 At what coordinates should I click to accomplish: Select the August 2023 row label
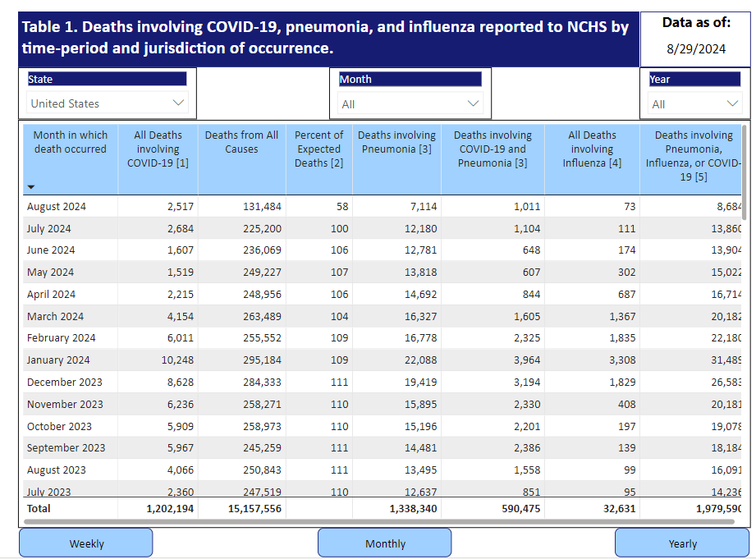coord(57,470)
